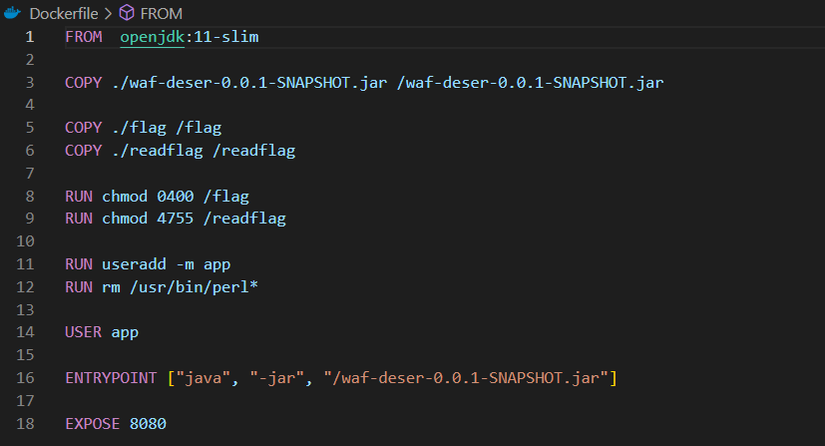Click "/waf-deser-0.0.1-SNAPSHOT.jar" string on line 16
Screen dimensions: 825x446
466,378
